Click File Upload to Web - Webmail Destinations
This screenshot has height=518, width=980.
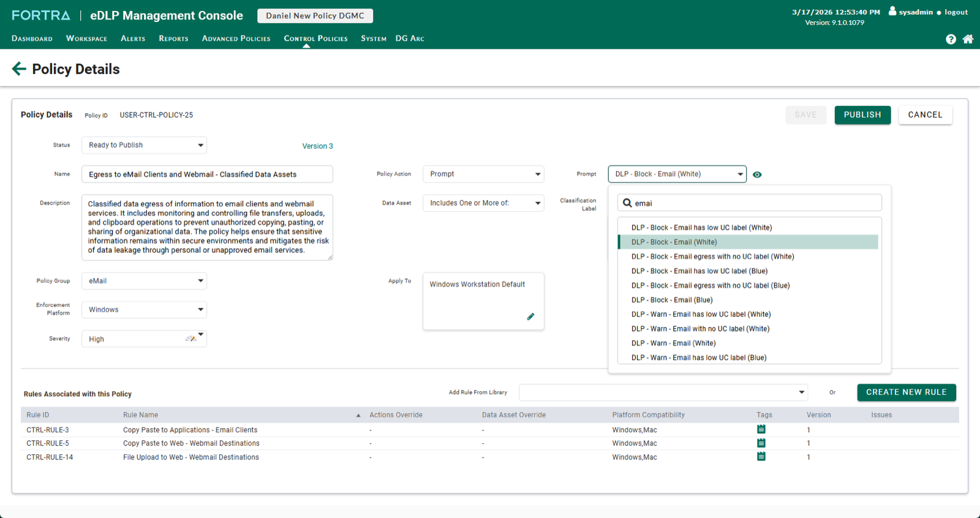coord(191,457)
